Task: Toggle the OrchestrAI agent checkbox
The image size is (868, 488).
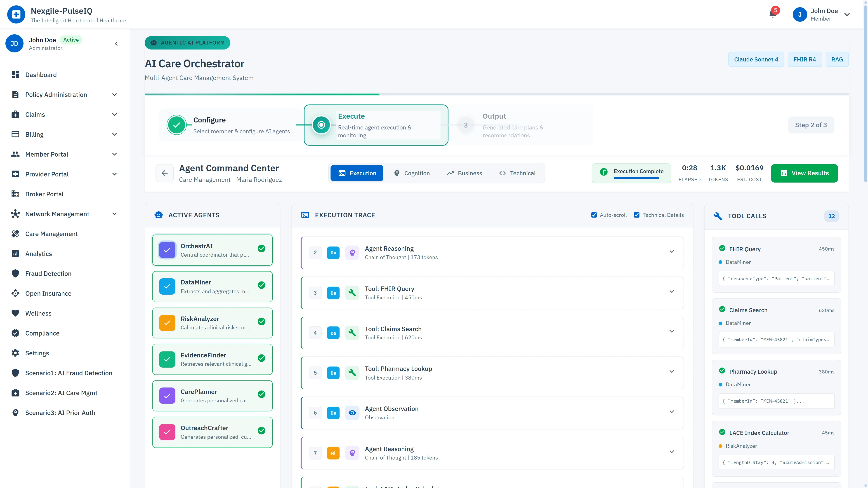Action: click(x=167, y=250)
